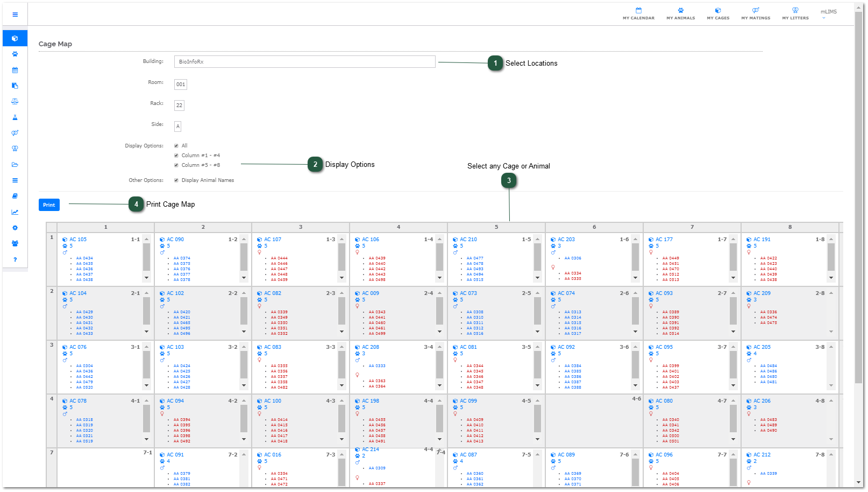Open the balance scales icon in sidebar
This screenshot has height=492, width=868.
(15, 101)
